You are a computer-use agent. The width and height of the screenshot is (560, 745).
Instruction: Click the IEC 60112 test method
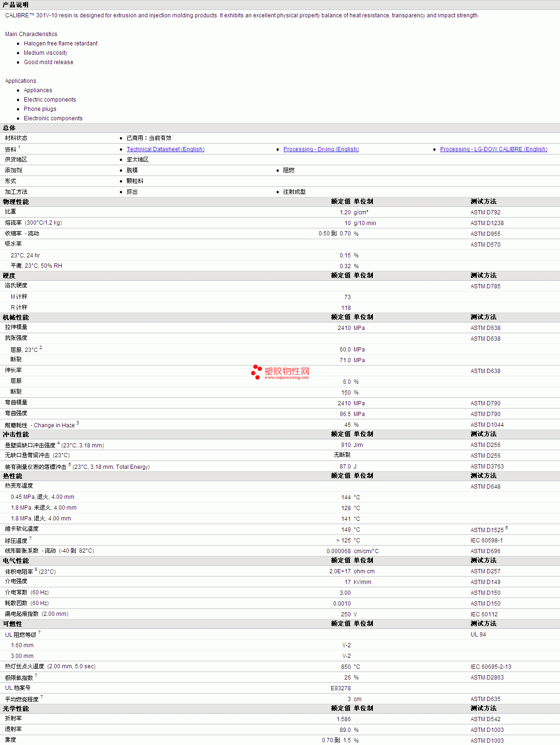coord(484,614)
